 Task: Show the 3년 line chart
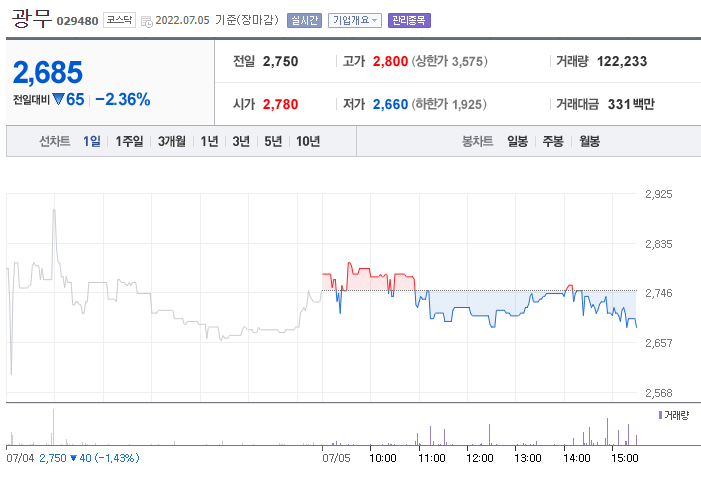tap(241, 142)
